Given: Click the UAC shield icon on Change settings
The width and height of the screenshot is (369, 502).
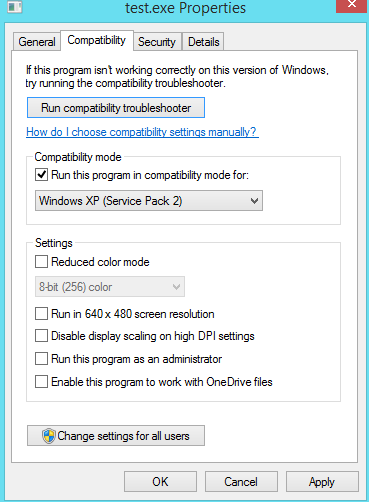Looking at the screenshot, I should pyautogui.click(x=49, y=436).
